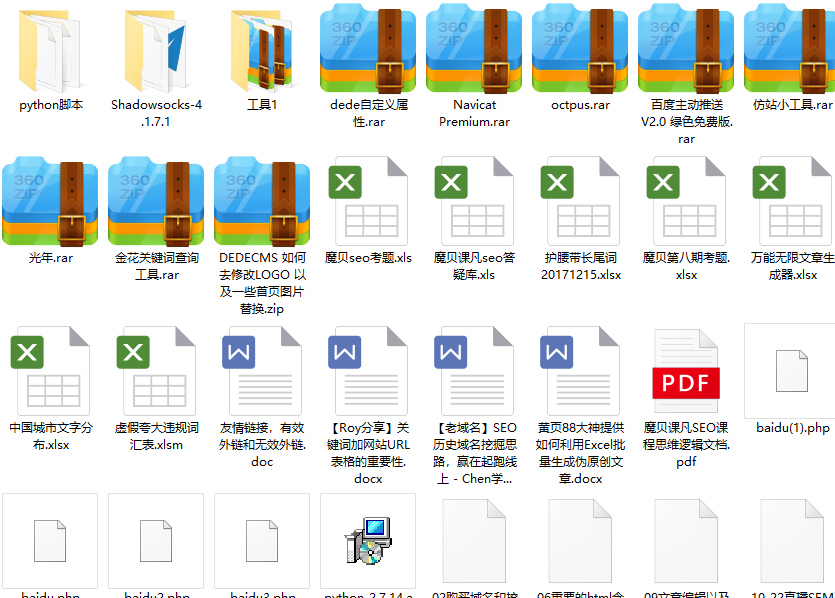Select the file icon labeled 10-22直播SEM

(792, 541)
